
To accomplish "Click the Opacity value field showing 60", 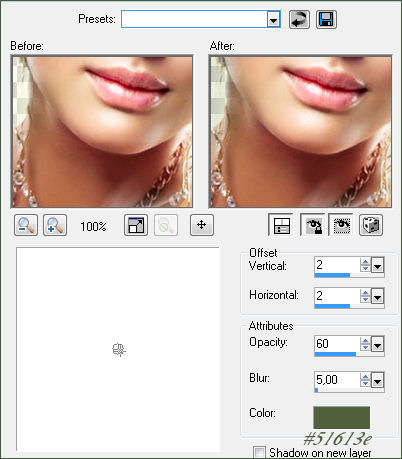I will (x=337, y=344).
